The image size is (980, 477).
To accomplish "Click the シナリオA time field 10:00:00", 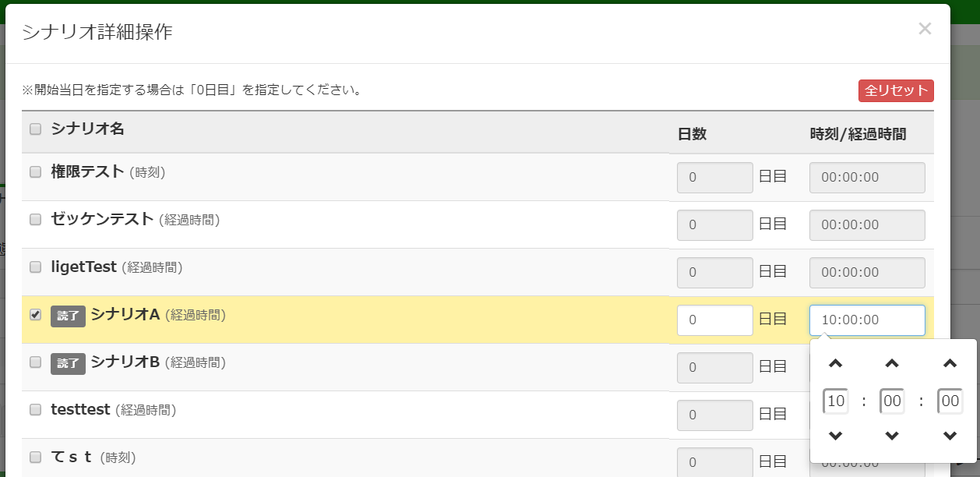I will (x=867, y=320).
